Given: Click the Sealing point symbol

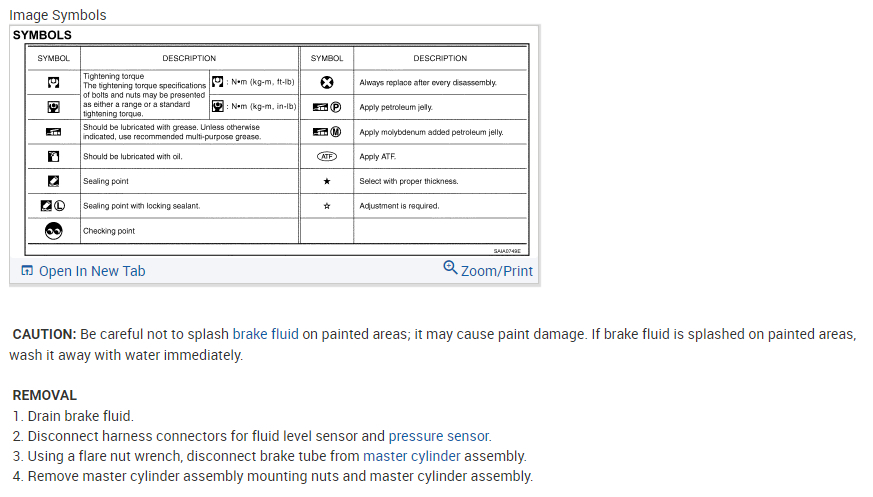Looking at the screenshot, I should 54,181.
